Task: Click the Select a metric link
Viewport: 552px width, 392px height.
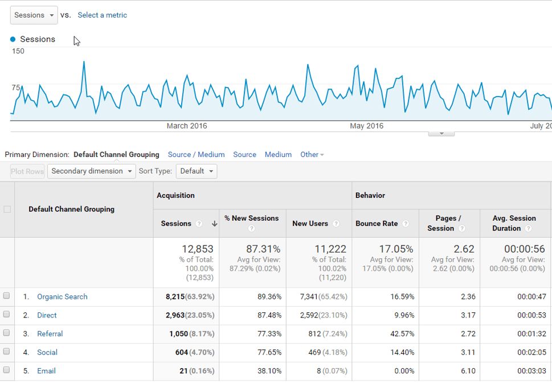Action: [102, 15]
